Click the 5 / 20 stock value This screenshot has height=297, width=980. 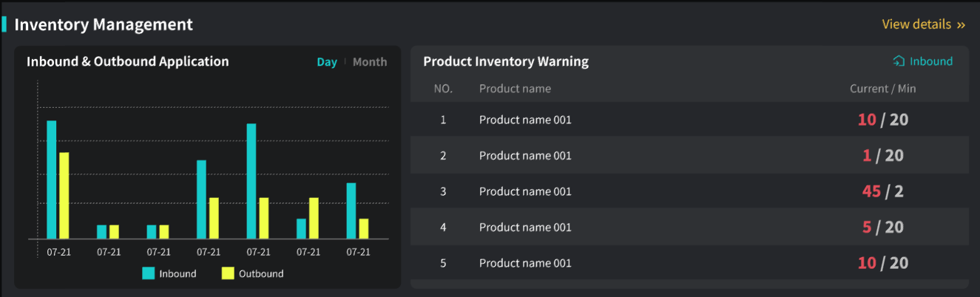[x=882, y=228]
